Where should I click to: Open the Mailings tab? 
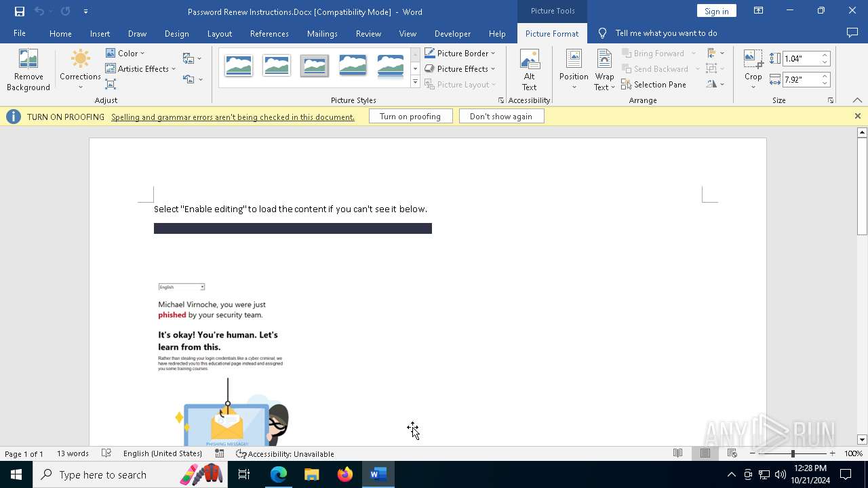pos(322,33)
